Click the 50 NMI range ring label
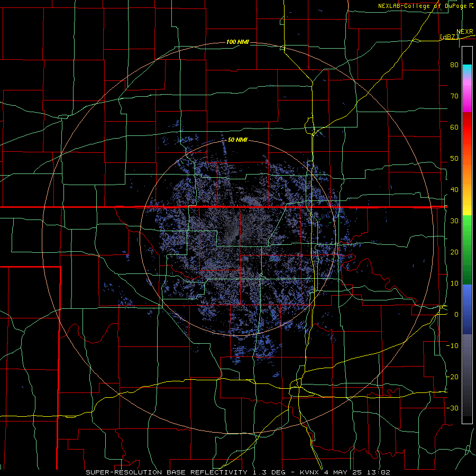Viewport: 476px width, 476px height. click(x=237, y=140)
